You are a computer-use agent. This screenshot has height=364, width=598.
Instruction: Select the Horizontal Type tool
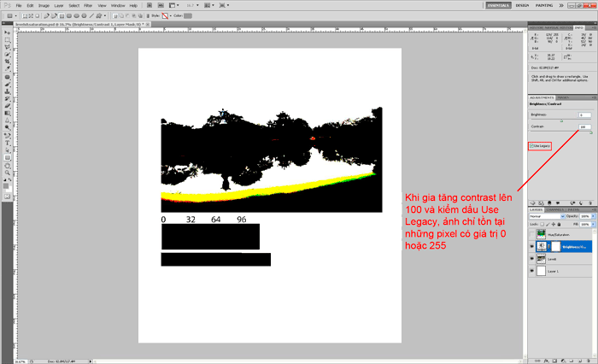[x=7, y=142]
